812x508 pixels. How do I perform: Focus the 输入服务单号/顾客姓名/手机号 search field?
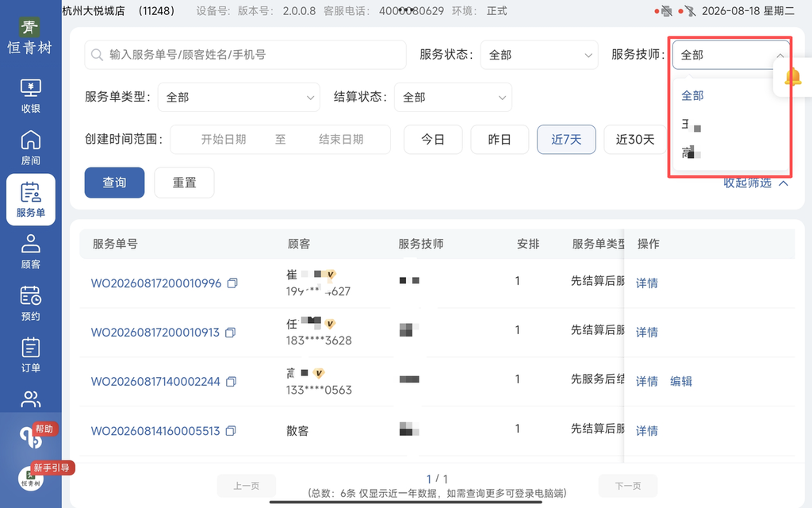[246, 55]
